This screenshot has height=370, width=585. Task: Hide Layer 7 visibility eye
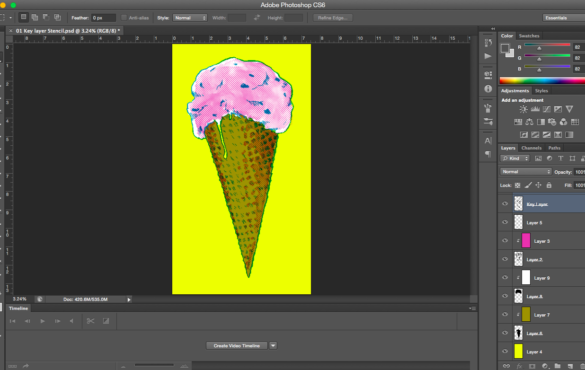click(x=505, y=314)
